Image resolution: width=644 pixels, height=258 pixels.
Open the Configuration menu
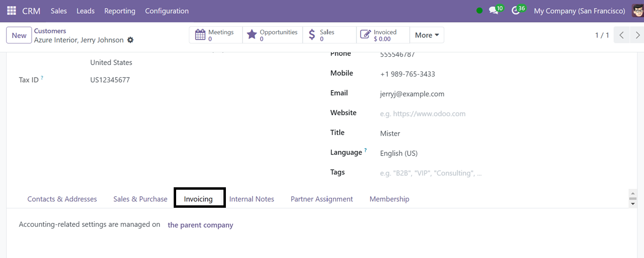pos(167,11)
